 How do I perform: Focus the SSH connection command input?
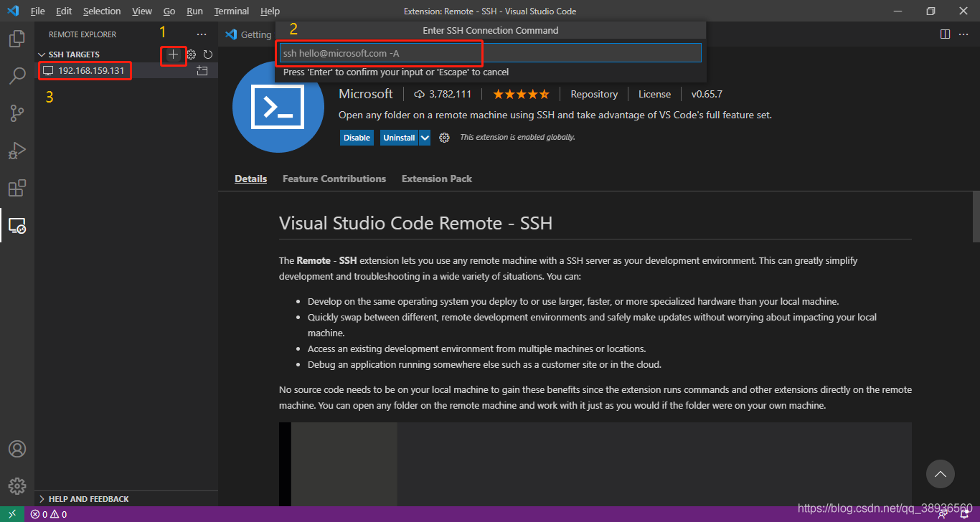point(491,53)
